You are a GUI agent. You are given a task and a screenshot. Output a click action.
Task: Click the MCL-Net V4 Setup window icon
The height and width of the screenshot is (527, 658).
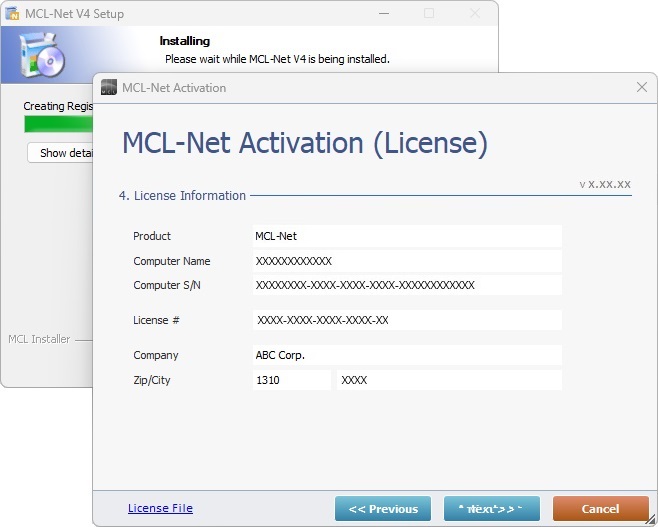pyautogui.click(x=13, y=13)
